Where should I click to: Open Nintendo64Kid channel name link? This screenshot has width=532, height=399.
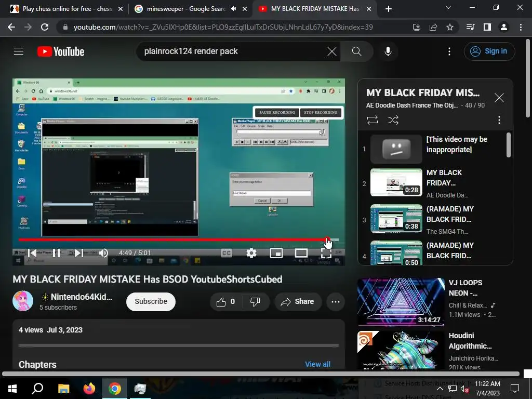click(x=82, y=297)
